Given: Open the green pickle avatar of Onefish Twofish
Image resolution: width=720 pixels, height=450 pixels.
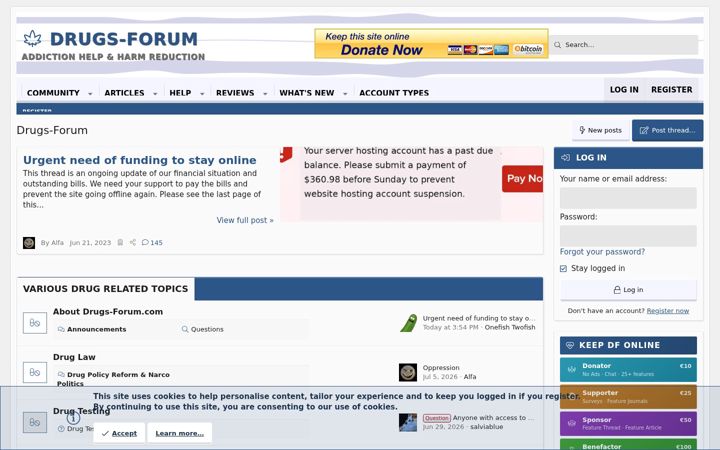Looking at the screenshot, I should click(x=408, y=323).
